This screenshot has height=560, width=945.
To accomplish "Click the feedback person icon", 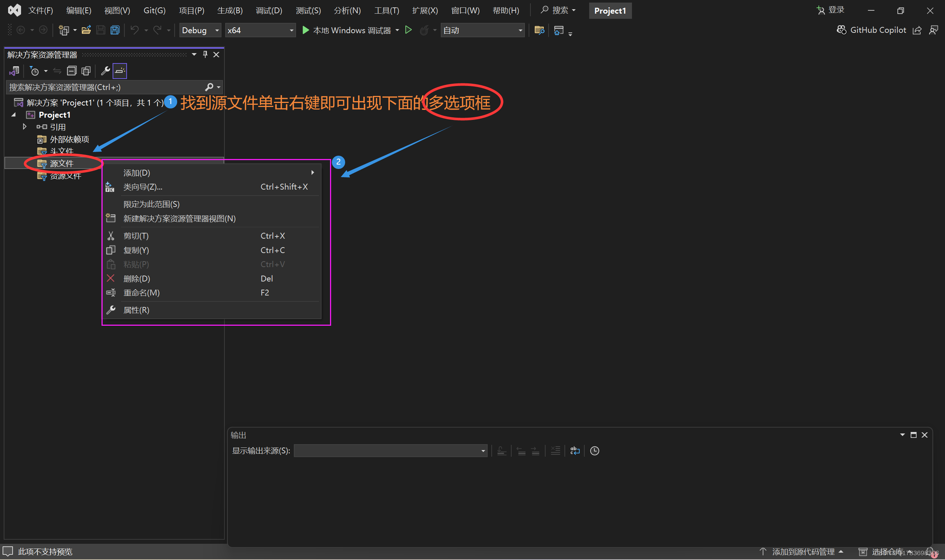I will [x=933, y=30].
